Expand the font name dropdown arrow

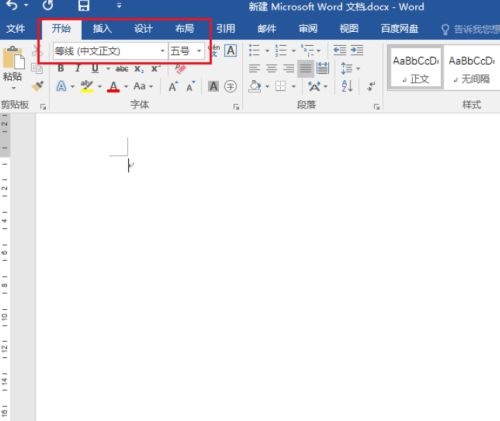pos(162,51)
